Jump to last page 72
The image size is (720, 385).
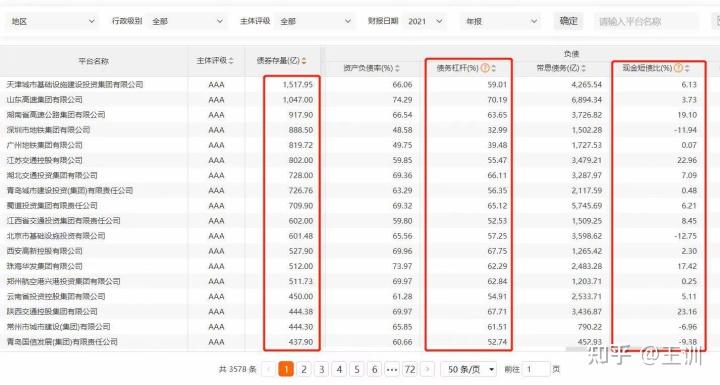pos(410,369)
